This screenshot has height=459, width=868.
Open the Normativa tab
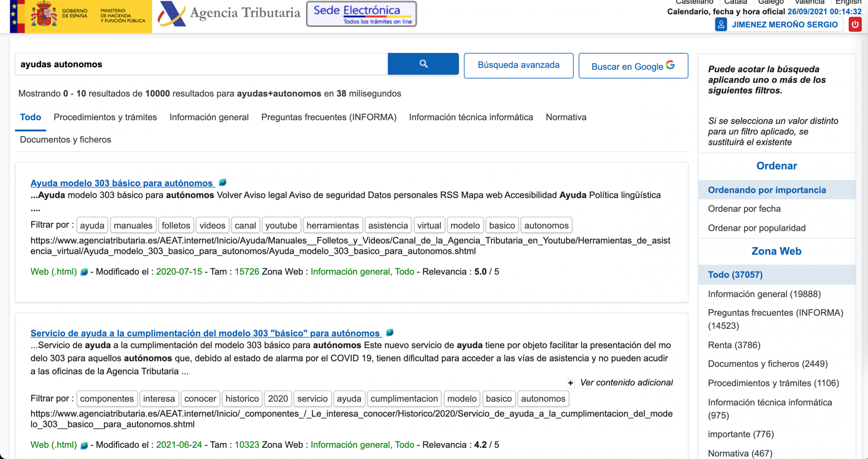(x=566, y=117)
